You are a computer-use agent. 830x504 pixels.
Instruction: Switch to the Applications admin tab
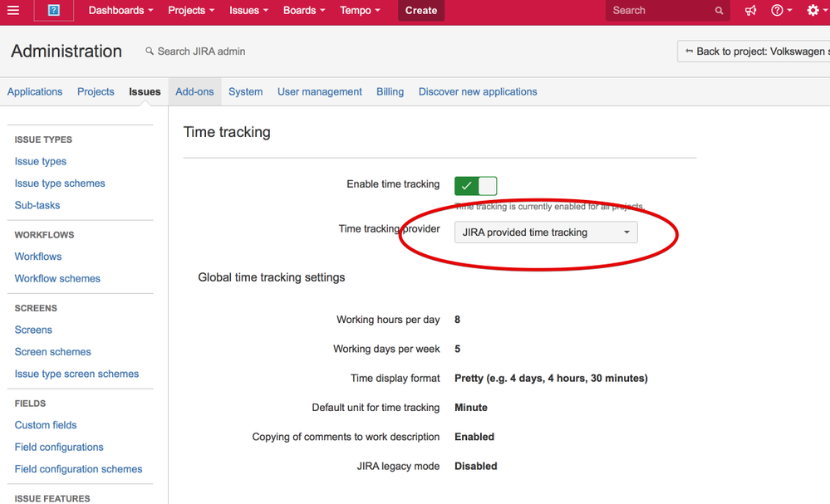point(35,91)
